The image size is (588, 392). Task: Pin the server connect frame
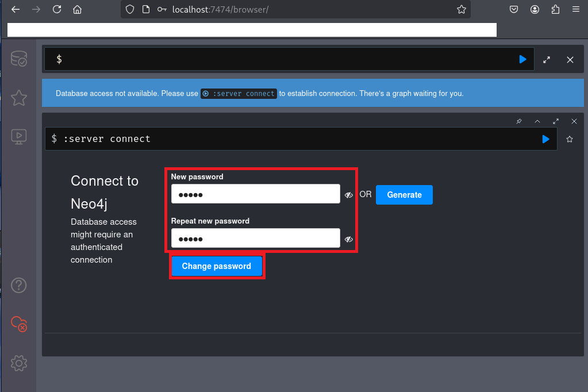click(x=519, y=121)
